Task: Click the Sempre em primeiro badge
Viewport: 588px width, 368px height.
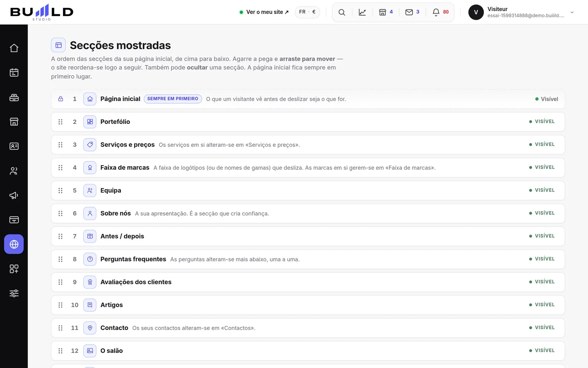Action: (x=173, y=99)
